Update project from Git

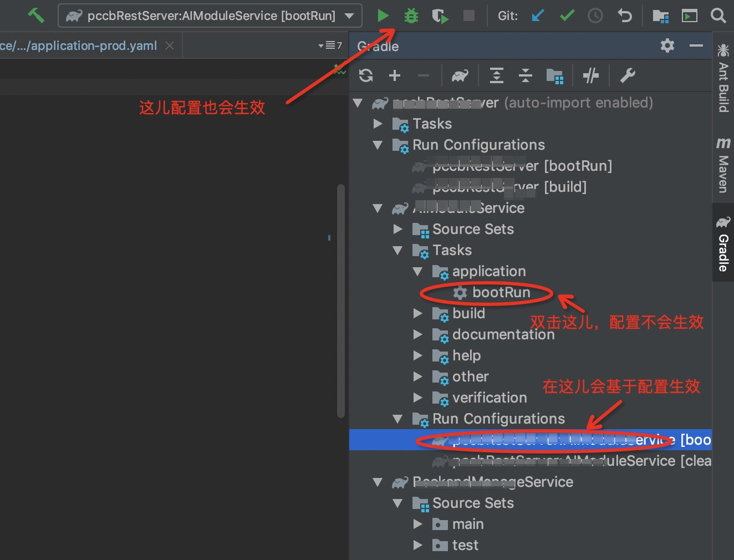(537, 16)
